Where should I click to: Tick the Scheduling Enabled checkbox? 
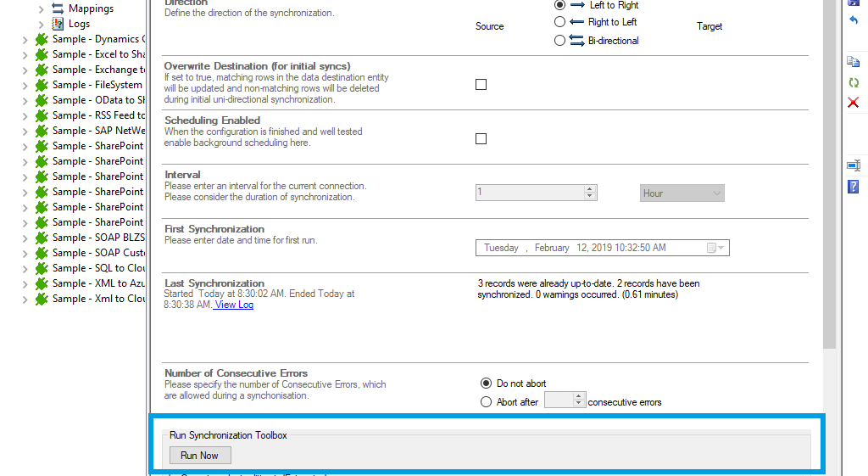point(481,138)
